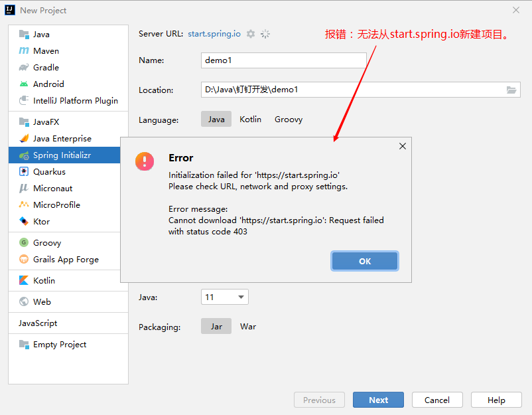Click the Quarkus icon
532x415 pixels.
(x=24, y=171)
